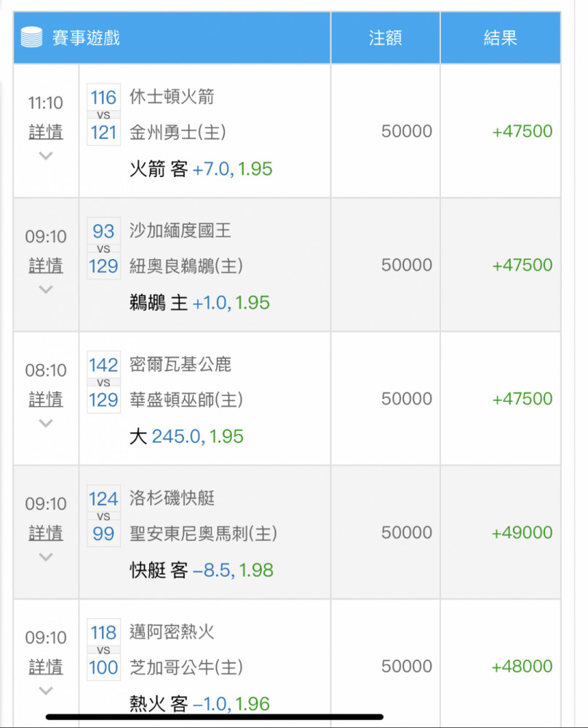Click the 賽事遊戲 header title
The image size is (588, 728).
[87, 38]
